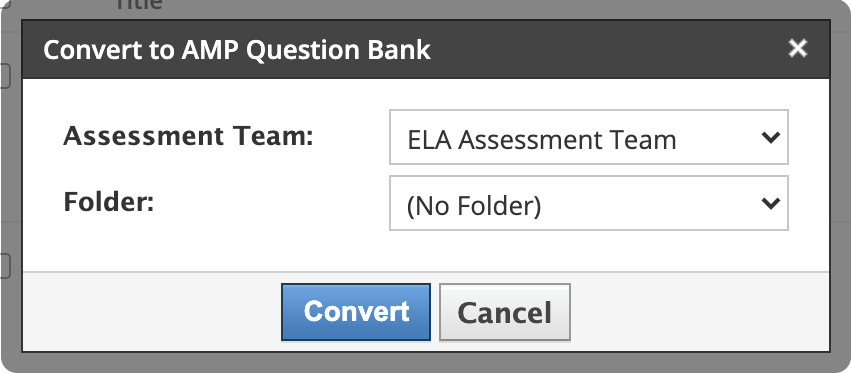Open the Assessment Team dropdown
The height and width of the screenshot is (373, 851).
[588, 137]
